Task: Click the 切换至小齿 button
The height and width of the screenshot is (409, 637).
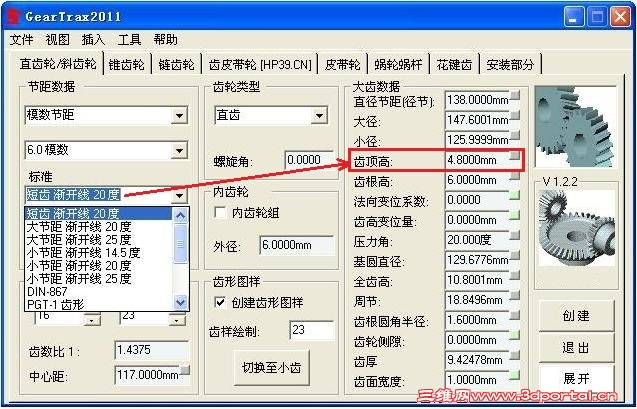Action: (x=271, y=368)
